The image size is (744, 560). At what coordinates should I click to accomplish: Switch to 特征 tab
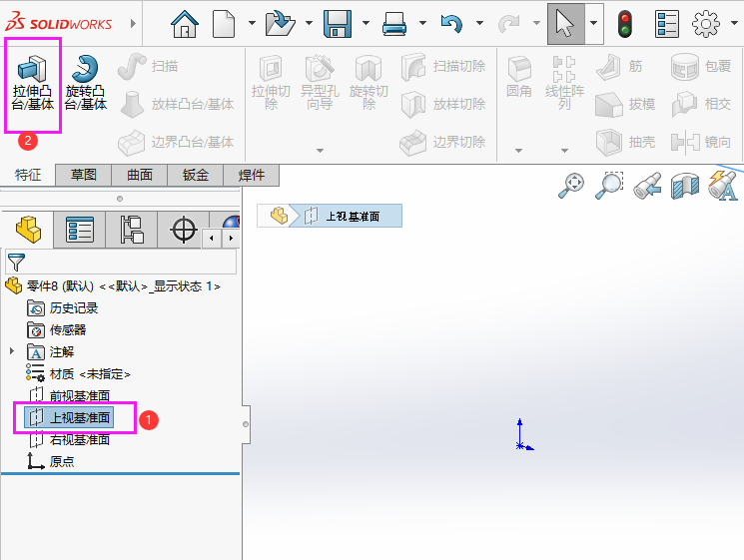tap(28, 175)
